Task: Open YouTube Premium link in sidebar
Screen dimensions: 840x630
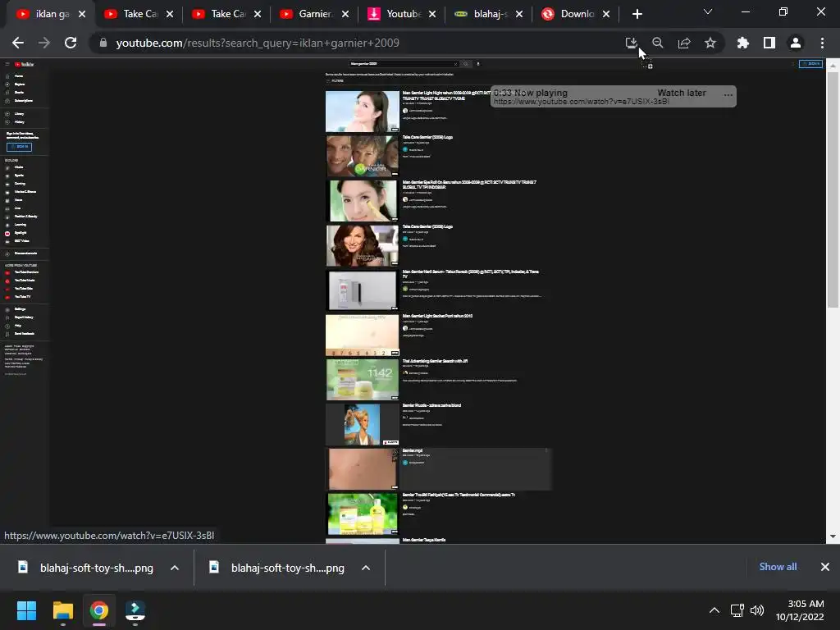Action: click(x=24, y=272)
